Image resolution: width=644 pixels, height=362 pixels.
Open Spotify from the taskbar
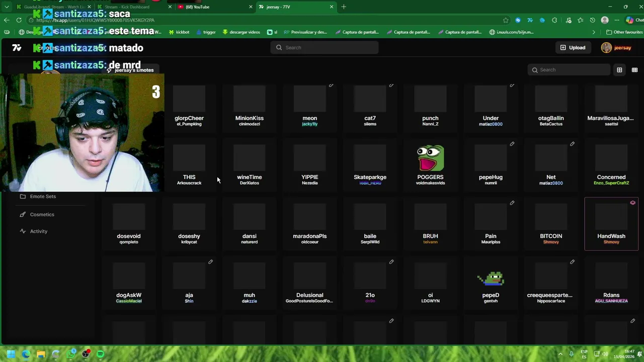tap(100, 354)
